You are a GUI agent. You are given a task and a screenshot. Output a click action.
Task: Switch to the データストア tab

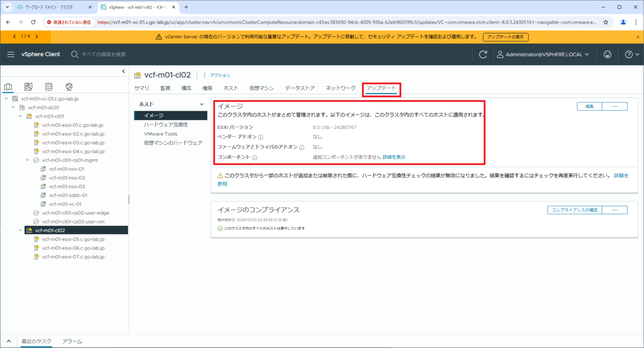pos(300,88)
